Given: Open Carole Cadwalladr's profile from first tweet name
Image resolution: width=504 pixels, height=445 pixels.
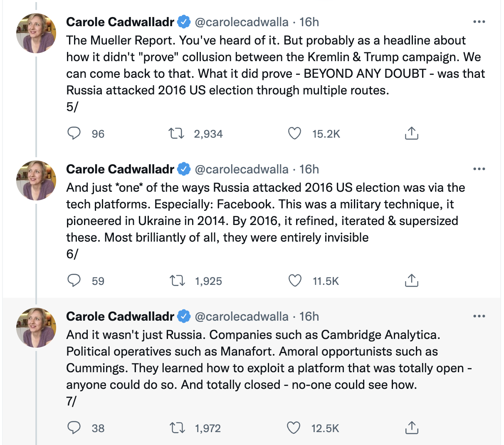Looking at the screenshot, I should (x=120, y=22).
